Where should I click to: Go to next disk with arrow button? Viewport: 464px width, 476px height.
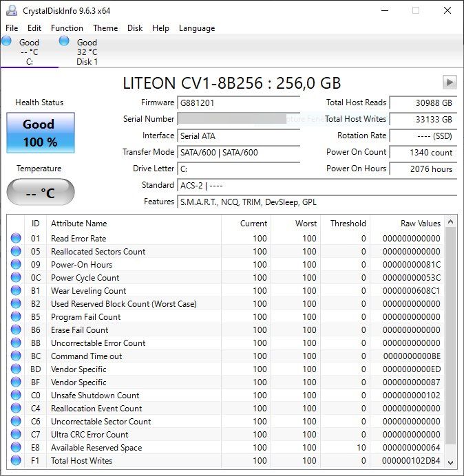tap(450, 82)
